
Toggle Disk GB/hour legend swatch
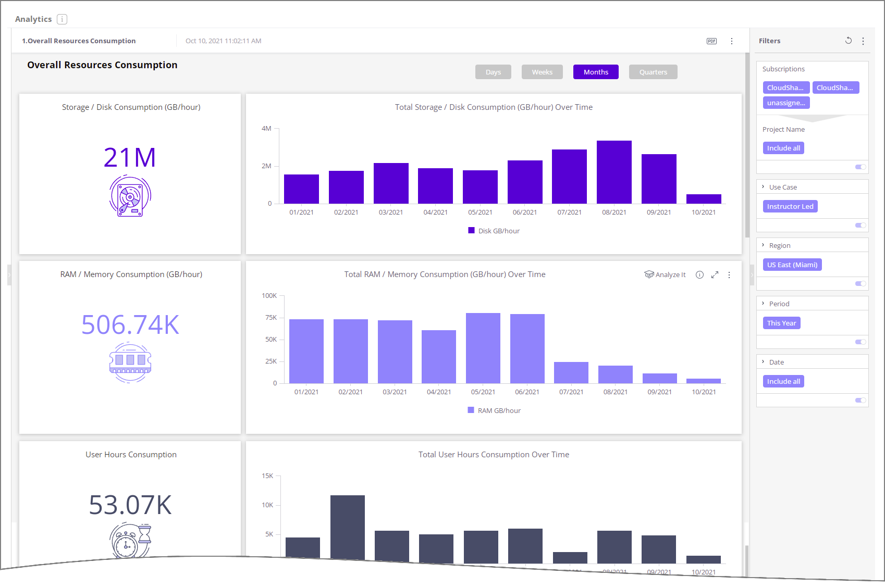pyautogui.click(x=471, y=230)
